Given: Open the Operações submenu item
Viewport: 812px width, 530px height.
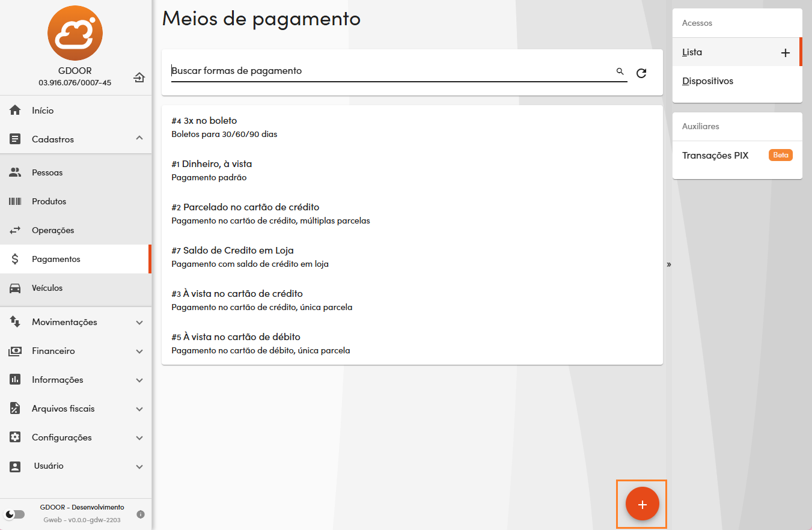Looking at the screenshot, I should 75,230.
